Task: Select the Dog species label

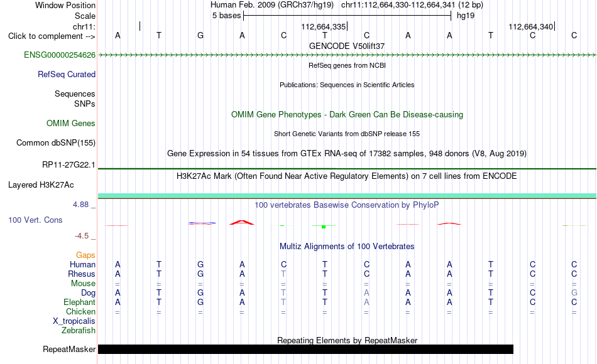Action: click(88, 293)
